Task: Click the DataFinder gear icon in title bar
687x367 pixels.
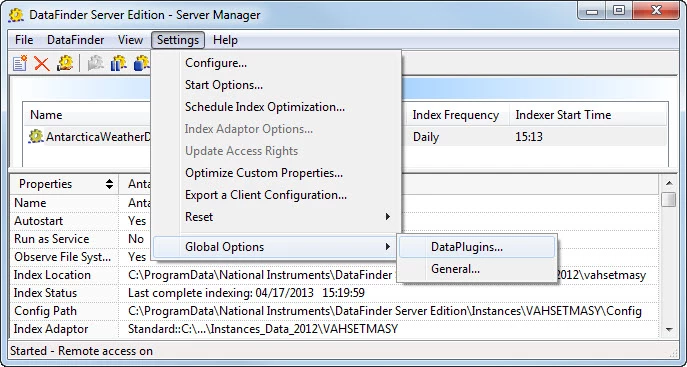Action: 16,15
